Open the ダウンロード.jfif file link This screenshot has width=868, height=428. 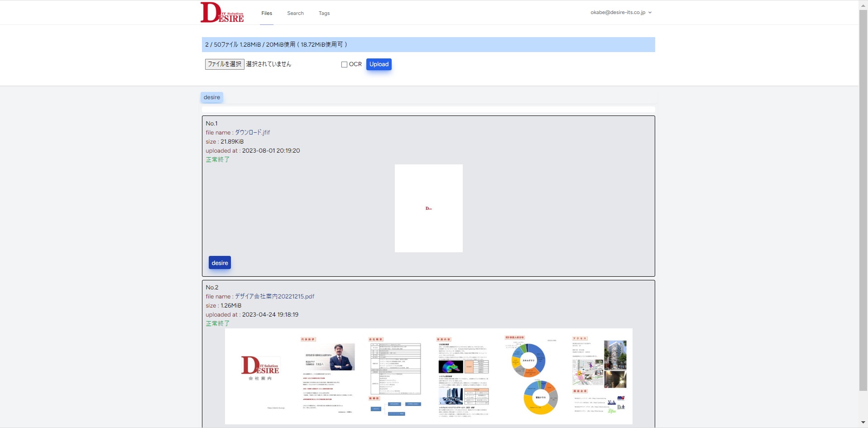pyautogui.click(x=252, y=132)
